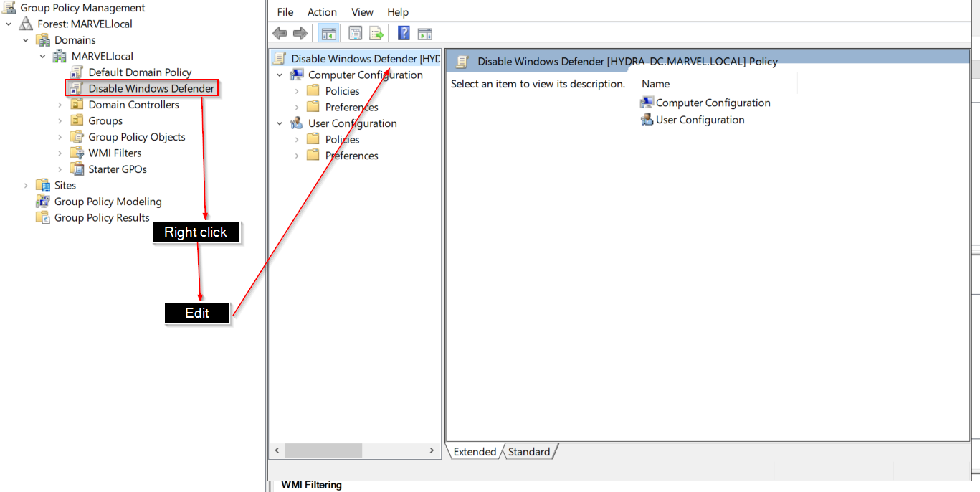Select the Extended tab
980x492 pixels.
point(475,452)
